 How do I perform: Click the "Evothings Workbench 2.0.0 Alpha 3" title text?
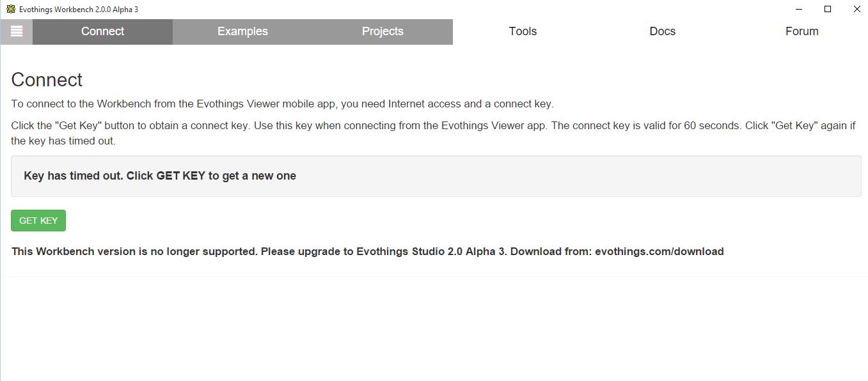click(x=79, y=10)
